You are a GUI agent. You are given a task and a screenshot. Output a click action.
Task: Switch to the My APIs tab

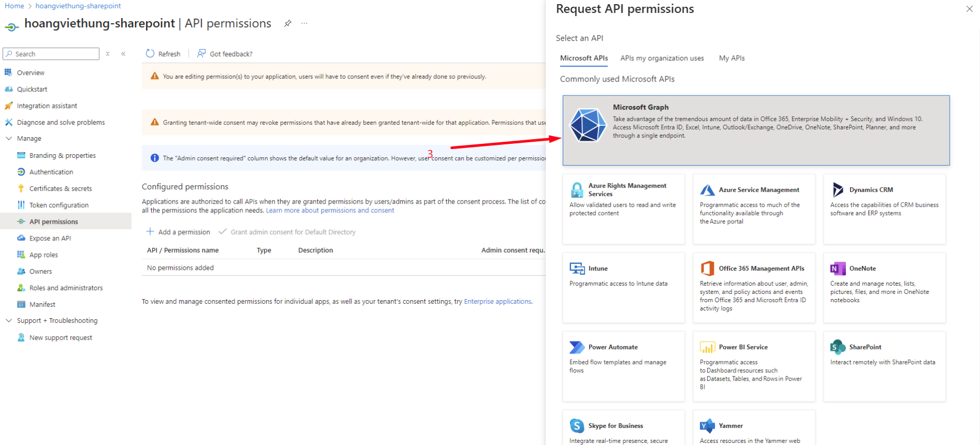click(732, 58)
